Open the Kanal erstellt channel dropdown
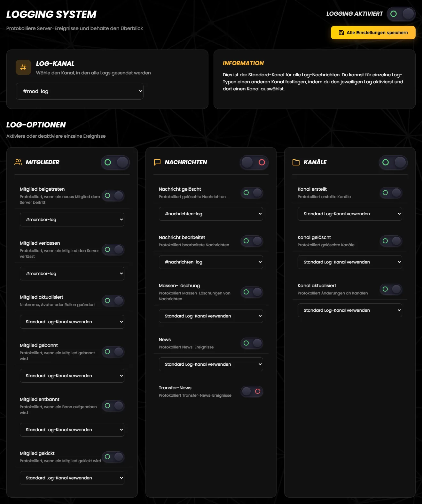 (x=350, y=214)
